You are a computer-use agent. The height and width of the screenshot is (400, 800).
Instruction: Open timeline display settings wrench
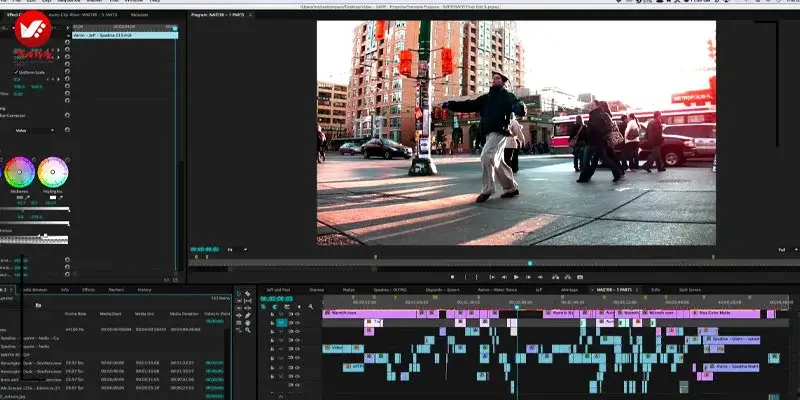coord(310,307)
